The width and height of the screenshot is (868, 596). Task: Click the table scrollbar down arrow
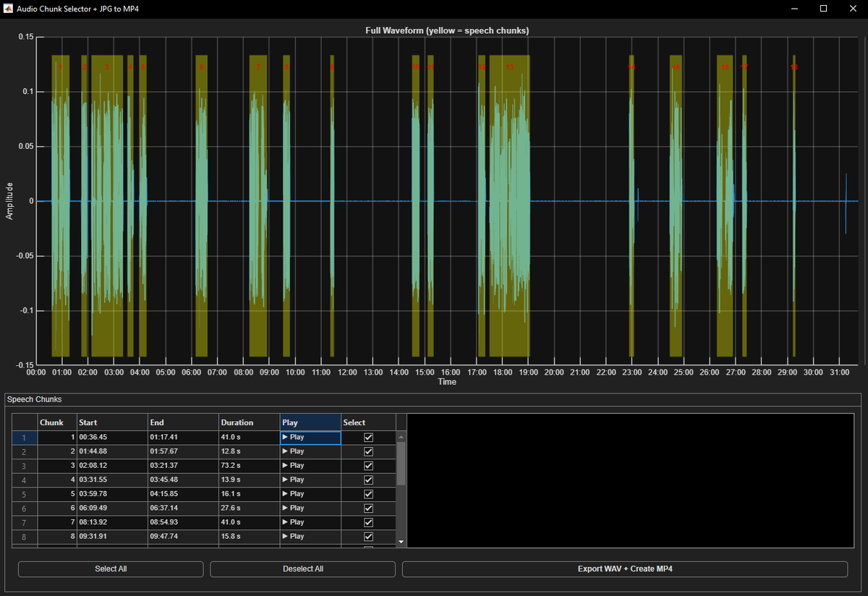click(401, 541)
